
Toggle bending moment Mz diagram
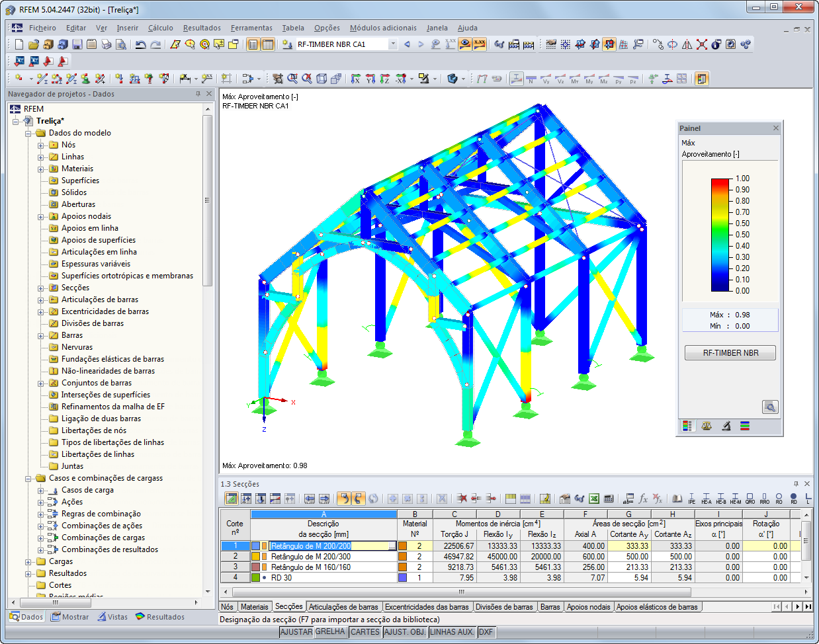(x=604, y=79)
